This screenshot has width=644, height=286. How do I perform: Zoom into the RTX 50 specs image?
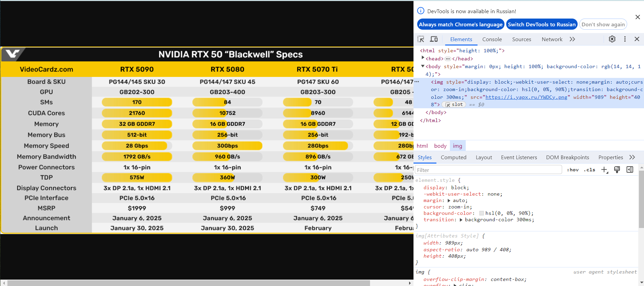pyautogui.click(x=207, y=140)
